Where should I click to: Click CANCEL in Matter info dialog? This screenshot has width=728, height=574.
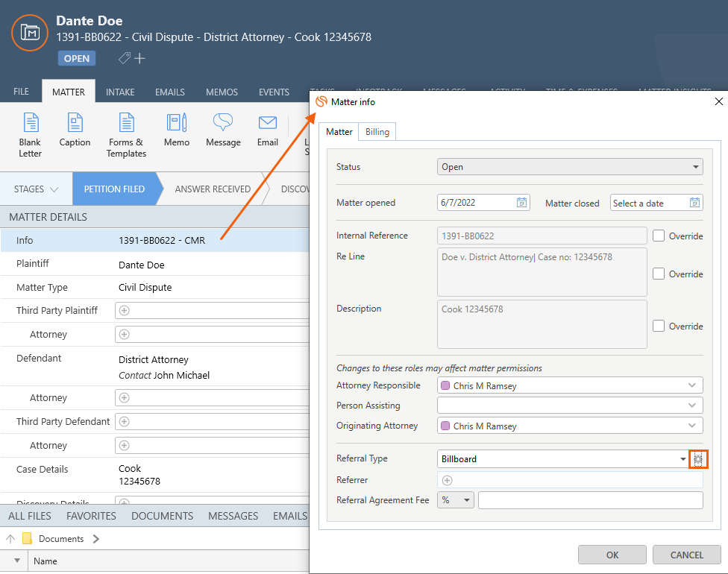(x=687, y=555)
